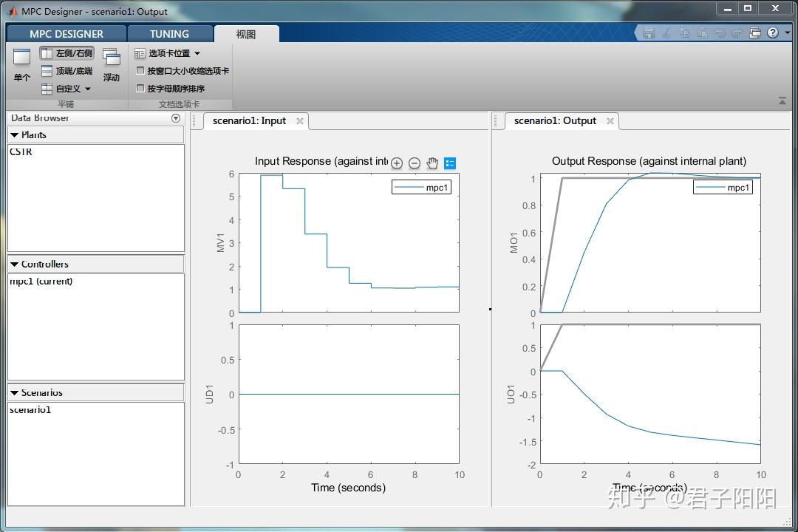Open Help with the question mark icon
This screenshot has width=798, height=532.
773,33
